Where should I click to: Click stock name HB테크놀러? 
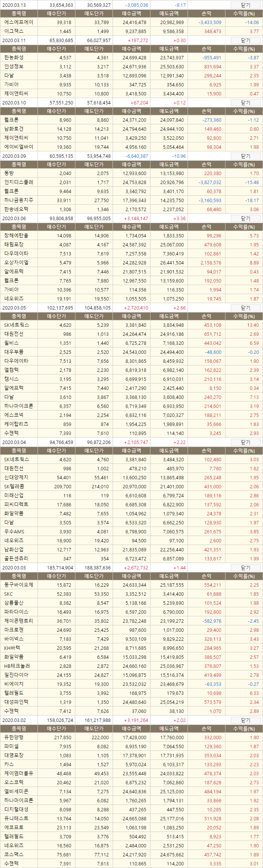click(x=17, y=666)
